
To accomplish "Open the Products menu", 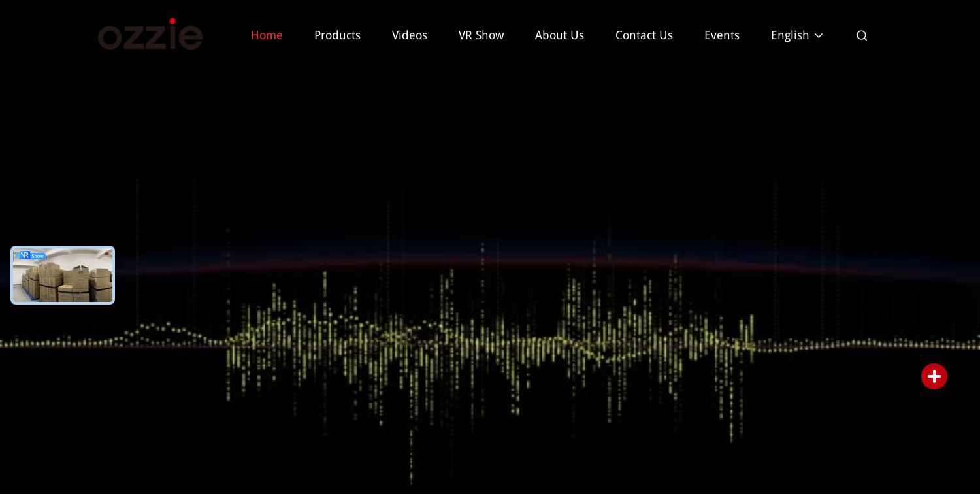I will coord(337,35).
